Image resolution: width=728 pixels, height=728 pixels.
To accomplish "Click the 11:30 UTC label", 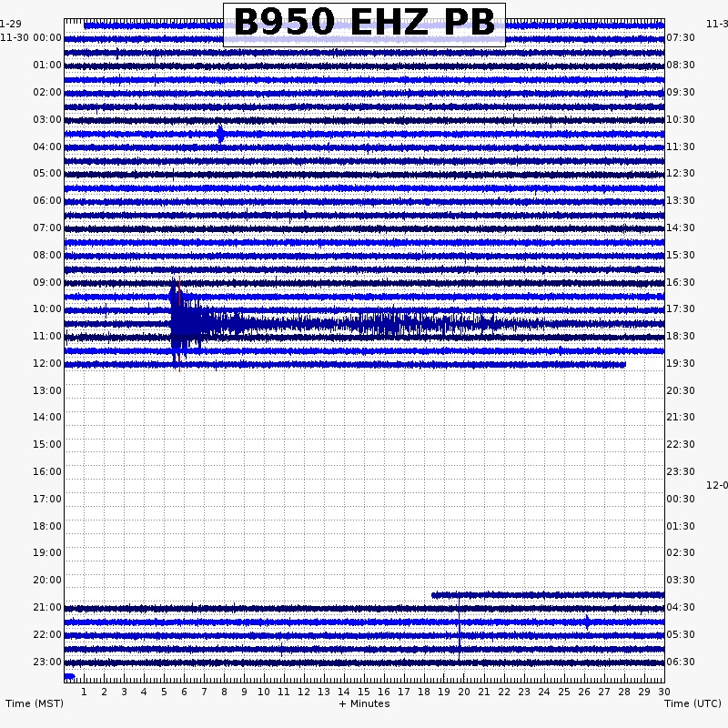I will click(x=681, y=147).
